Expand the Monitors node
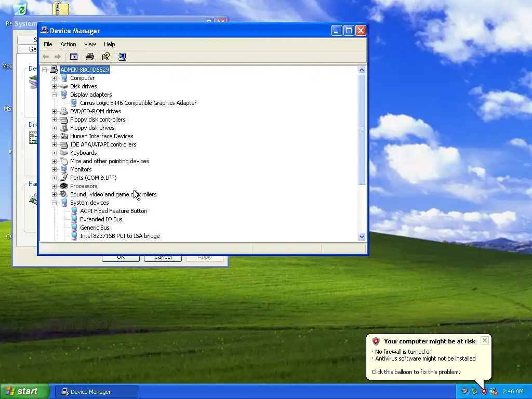The width and height of the screenshot is (532, 399). pos(54,169)
